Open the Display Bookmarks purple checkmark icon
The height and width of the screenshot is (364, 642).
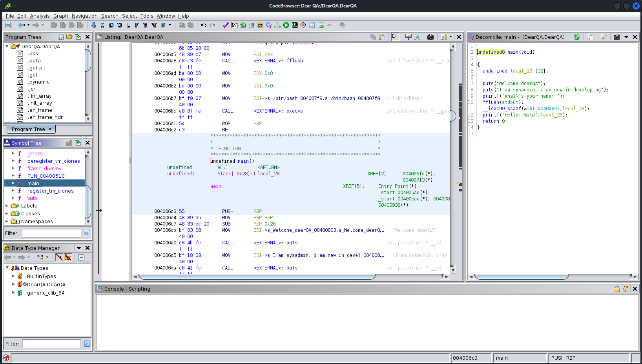tap(226, 25)
